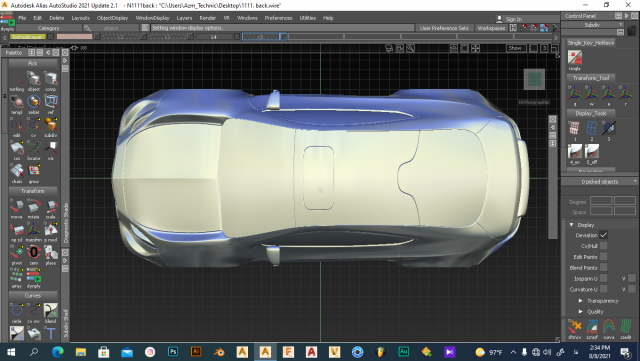Click the trash can in Control Panel
Image resolution: width=640 pixels, height=361 pixels.
(632, 31)
